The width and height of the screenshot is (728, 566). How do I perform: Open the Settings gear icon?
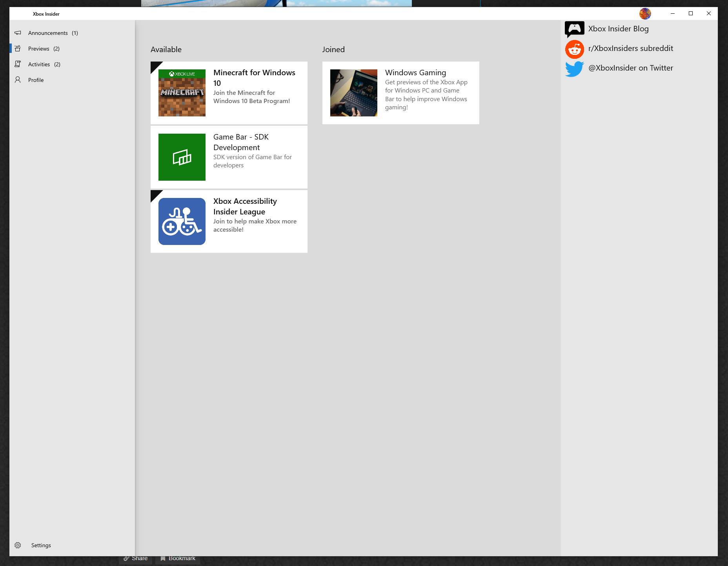click(x=18, y=545)
